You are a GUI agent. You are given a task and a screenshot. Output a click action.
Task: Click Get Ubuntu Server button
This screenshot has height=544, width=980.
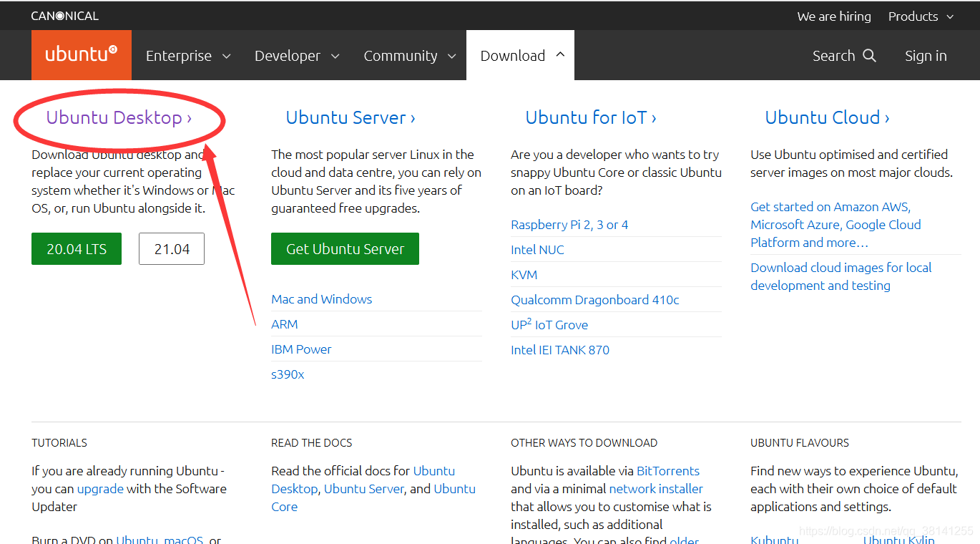coord(345,249)
